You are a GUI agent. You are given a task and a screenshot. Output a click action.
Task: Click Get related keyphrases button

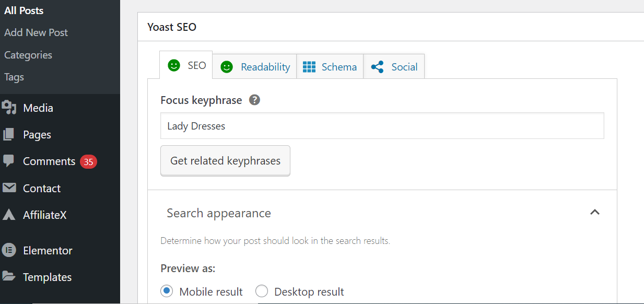click(225, 161)
